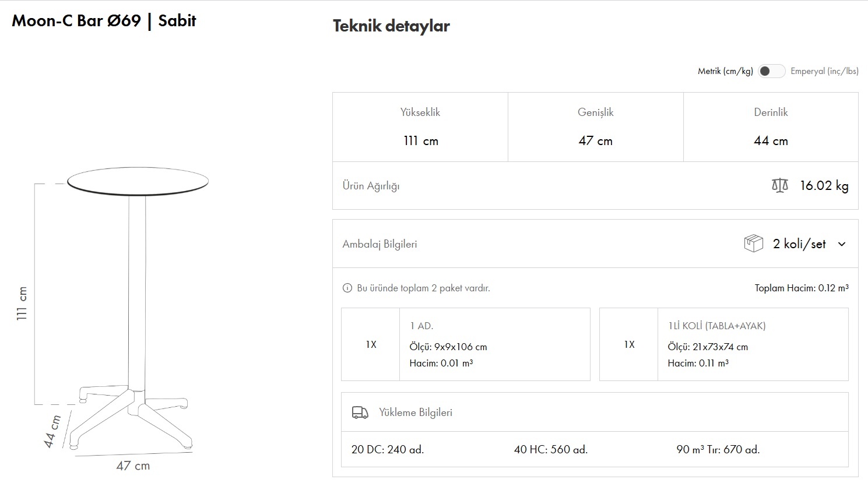
Task: Click the vertical 111 cm label on the drawing
Action: pos(22,303)
